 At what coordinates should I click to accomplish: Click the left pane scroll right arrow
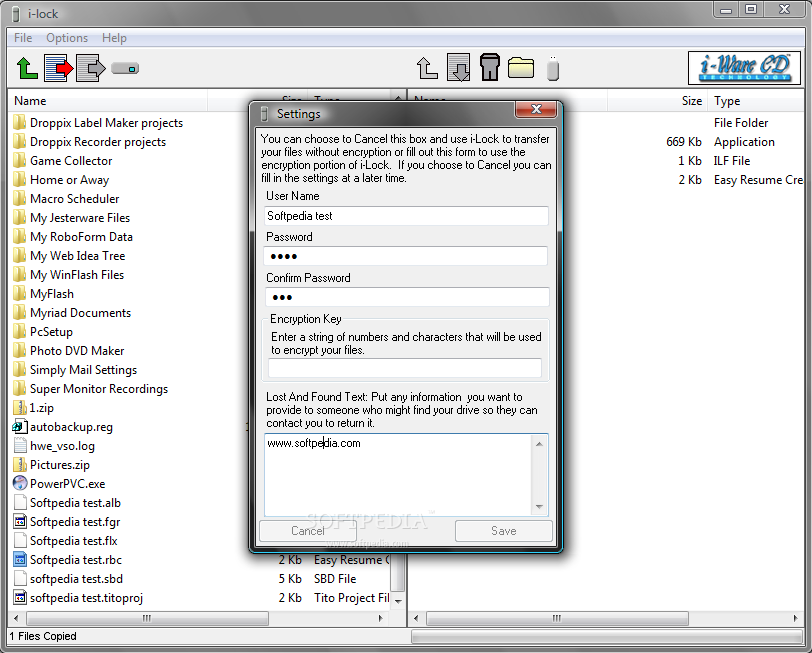click(381, 618)
